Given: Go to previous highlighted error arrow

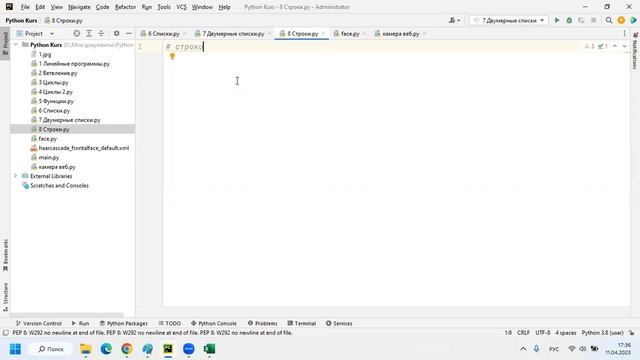Looking at the screenshot, I should [x=615, y=46].
